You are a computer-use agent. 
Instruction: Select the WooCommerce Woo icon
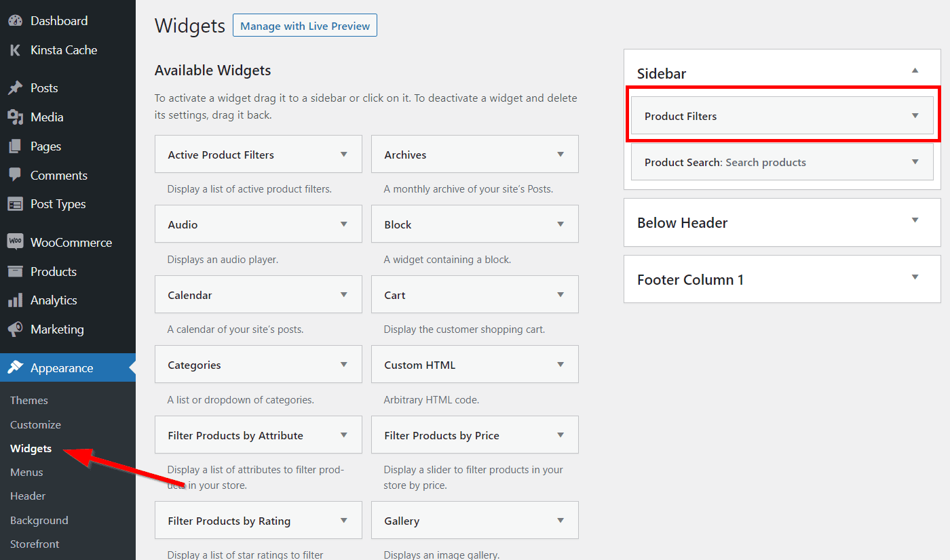(x=16, y=241)
